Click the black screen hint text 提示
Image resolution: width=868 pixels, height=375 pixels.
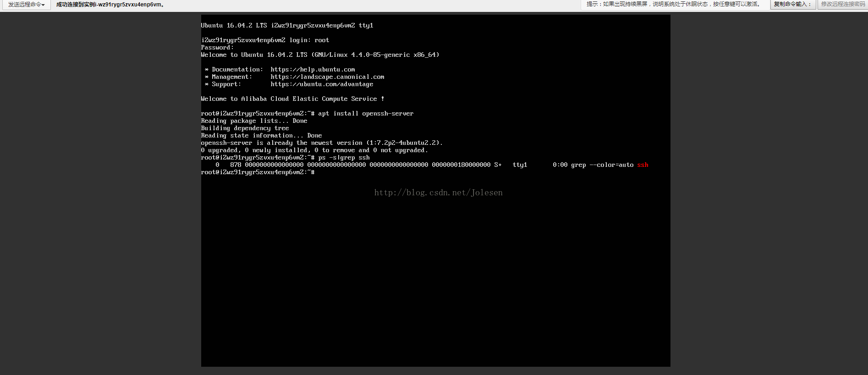pos(673,4)
